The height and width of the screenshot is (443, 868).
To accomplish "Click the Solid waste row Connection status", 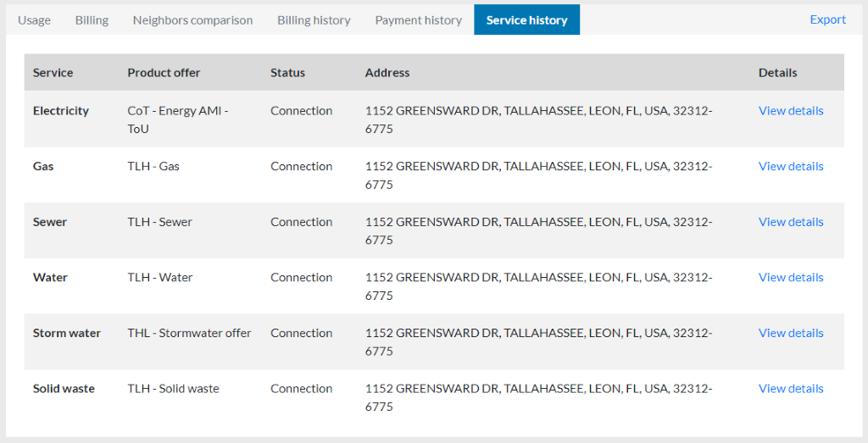I will (301, 388).
